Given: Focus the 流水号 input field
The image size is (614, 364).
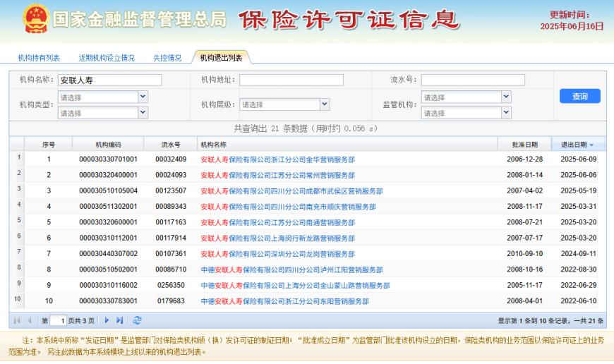Looking at the screenshot, I should point(473,80).
